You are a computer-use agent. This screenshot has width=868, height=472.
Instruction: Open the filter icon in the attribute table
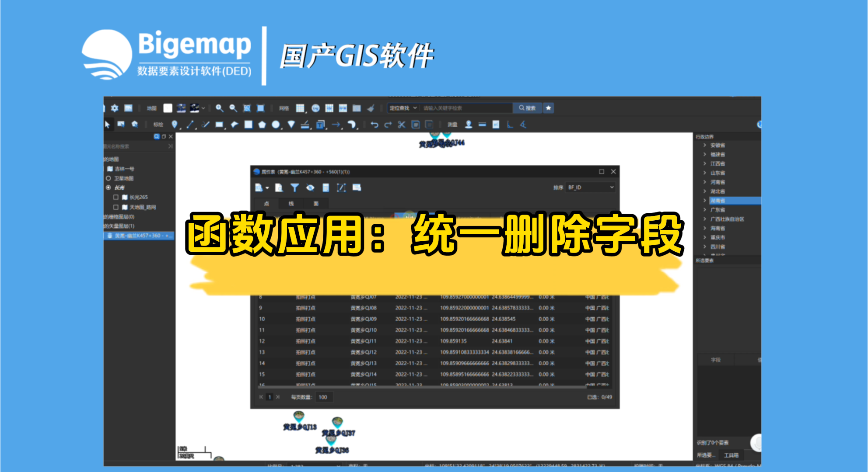point(295,187)
